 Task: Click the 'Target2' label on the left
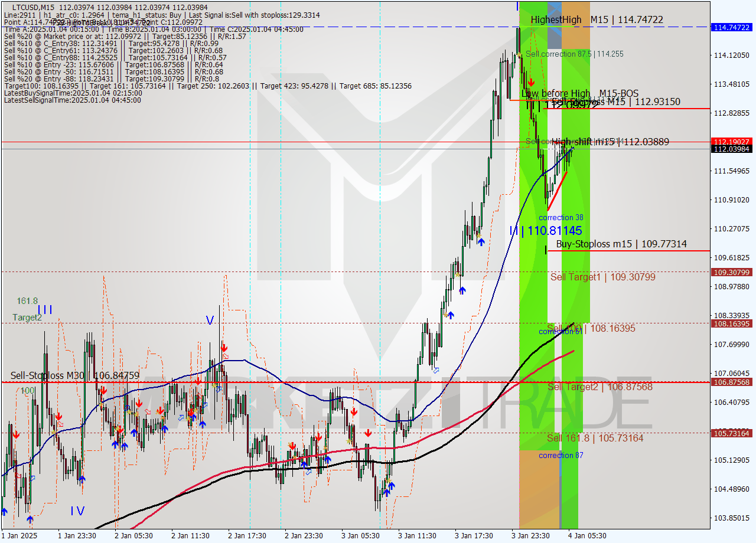[28, 318]
